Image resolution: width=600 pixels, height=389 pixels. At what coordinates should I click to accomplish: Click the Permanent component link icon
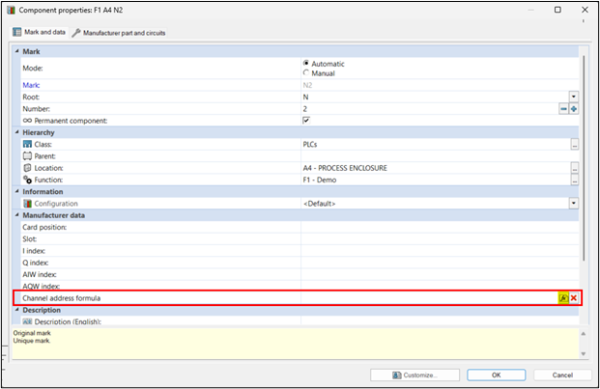(27, 120)
